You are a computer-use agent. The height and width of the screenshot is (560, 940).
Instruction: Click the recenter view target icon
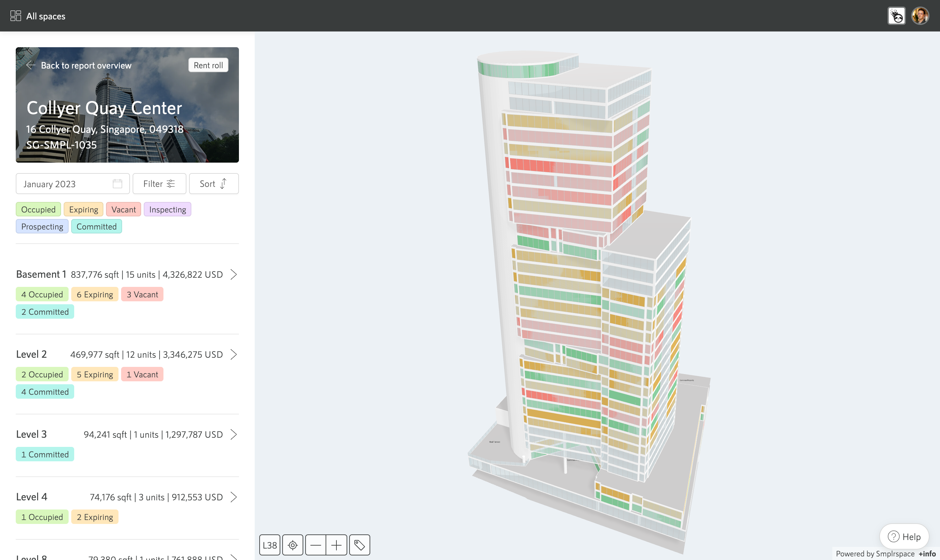pyautogui.click(x=293, y=545)
